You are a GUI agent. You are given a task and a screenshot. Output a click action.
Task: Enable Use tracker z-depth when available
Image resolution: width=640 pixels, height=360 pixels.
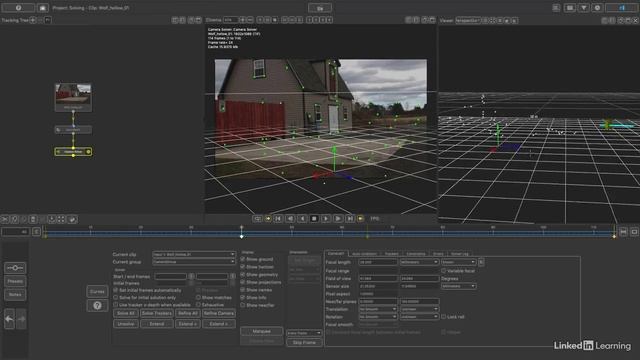coord(116,305)
